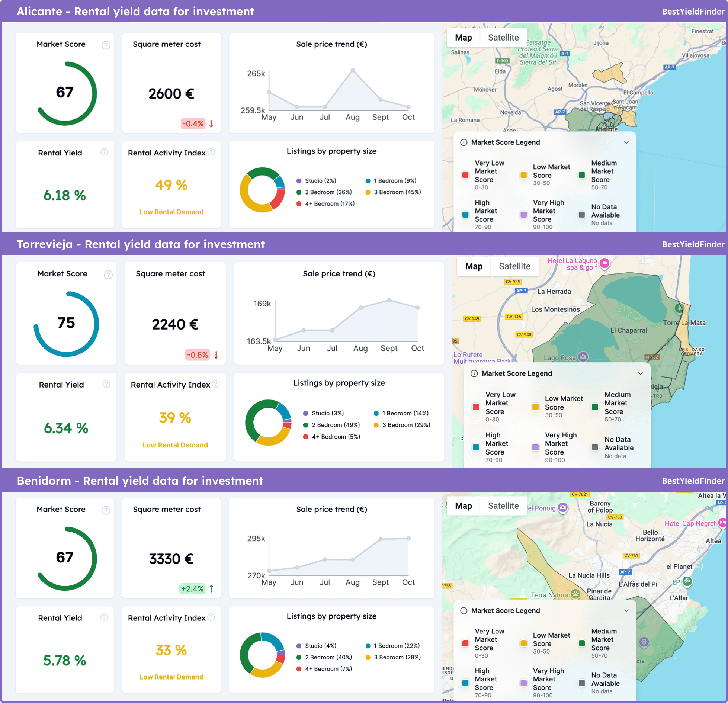Click the Torrevieja -0.6% change badge
The width and height of the screenshot is (728, 703).
[198, 355]
